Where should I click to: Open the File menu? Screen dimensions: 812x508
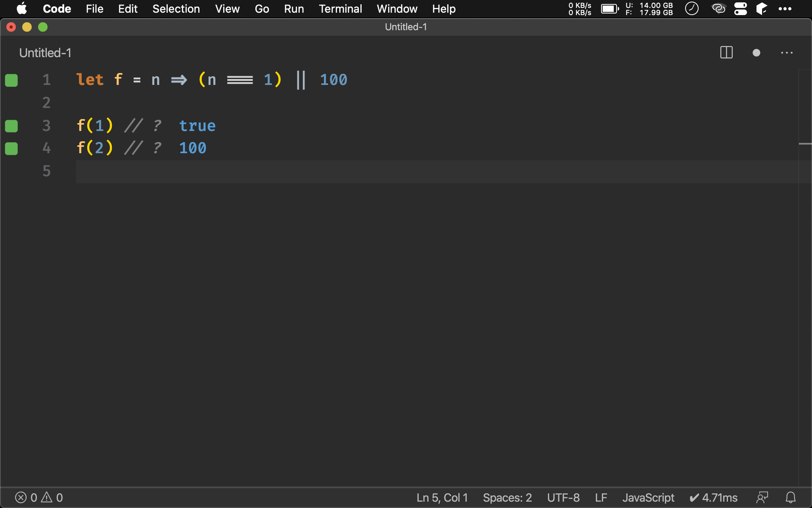pos(94,9)
